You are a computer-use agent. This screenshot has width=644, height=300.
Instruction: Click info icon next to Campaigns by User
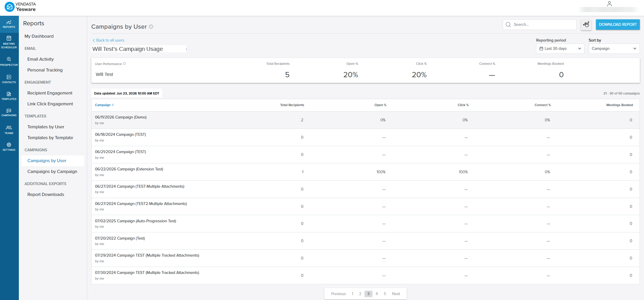(151, 27)
